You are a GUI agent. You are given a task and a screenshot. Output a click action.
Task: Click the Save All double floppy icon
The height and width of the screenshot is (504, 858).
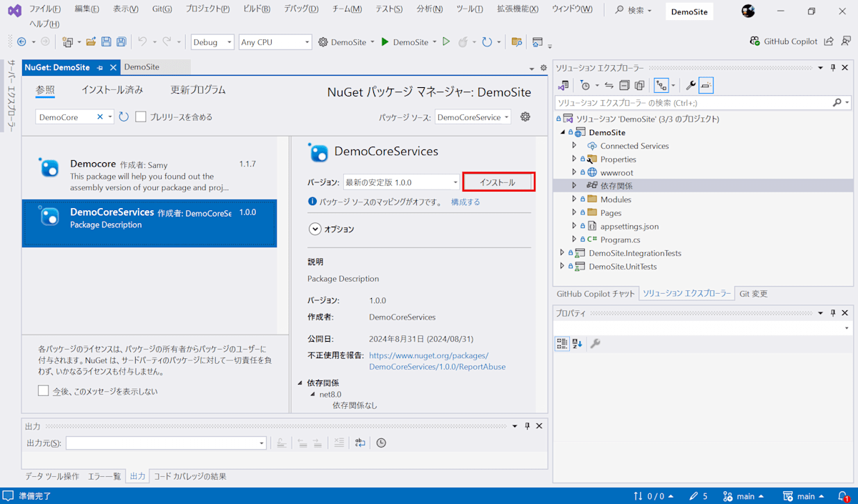pyautogui.click(x=122, y=42)
